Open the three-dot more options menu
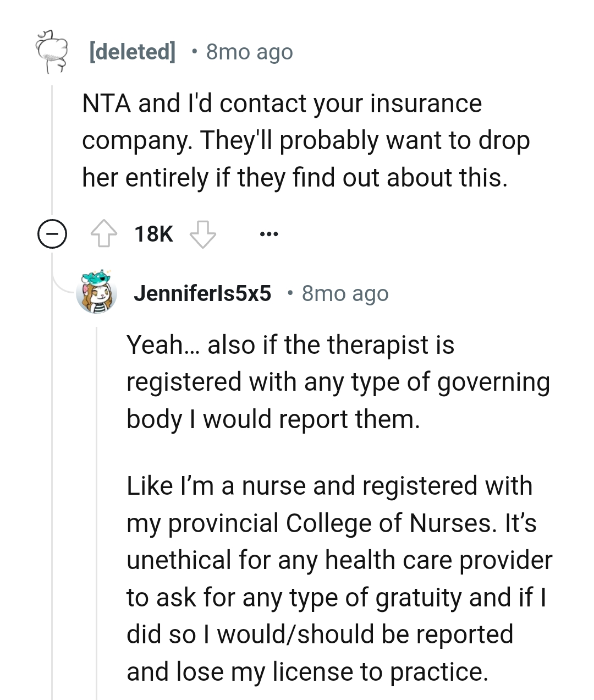The image size is (594, 700). coord(269,234)
